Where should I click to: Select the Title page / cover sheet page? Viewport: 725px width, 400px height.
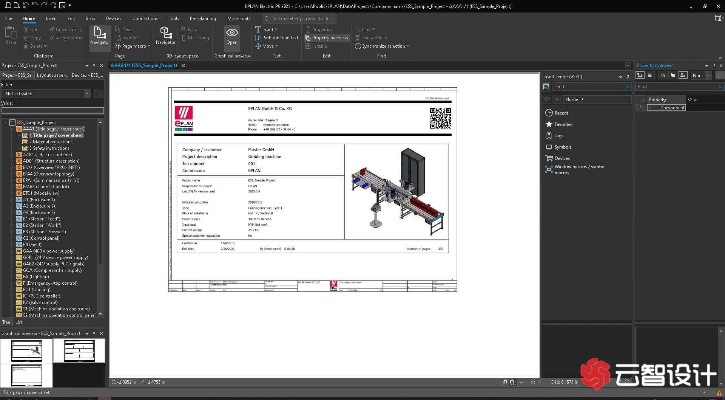55,135
